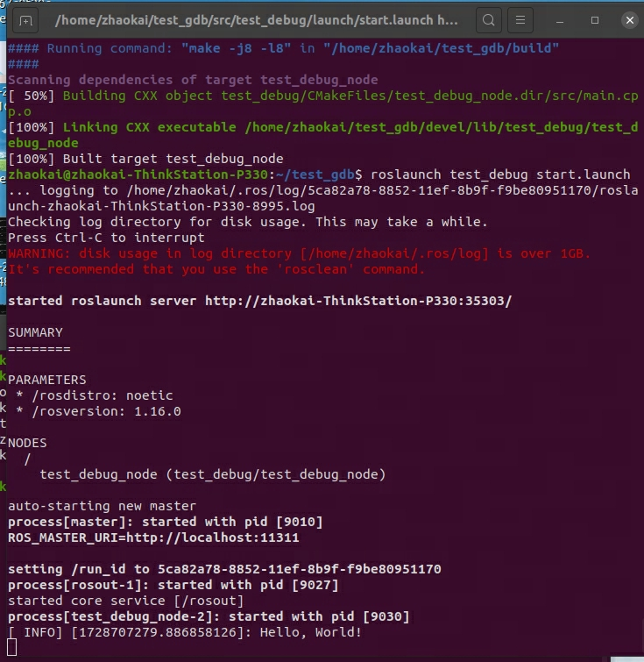Open the hamburger menu in title bar
644x662 pixels.
pyautogui.click(x=520, y=20)
